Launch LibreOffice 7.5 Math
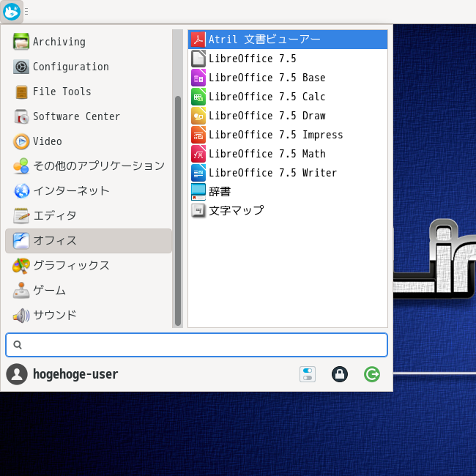The height and width of the screenshot is (476, 476). tap(288, 154)
